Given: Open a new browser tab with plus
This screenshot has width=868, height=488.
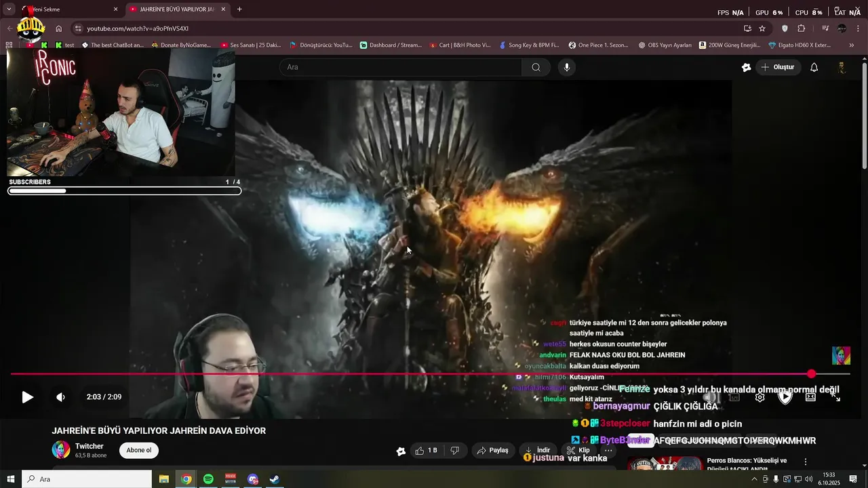Looking at the screenshot, I should 239,9.
